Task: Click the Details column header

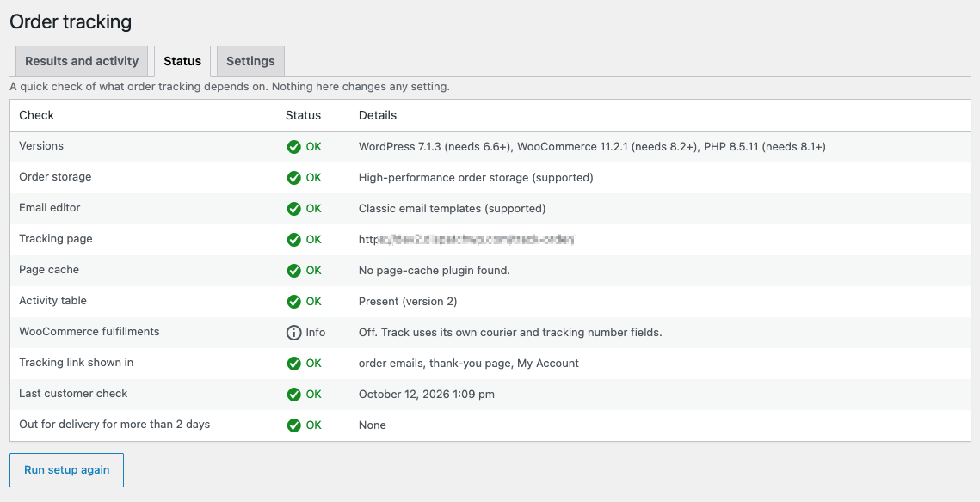Action: (x=378, y=115)
